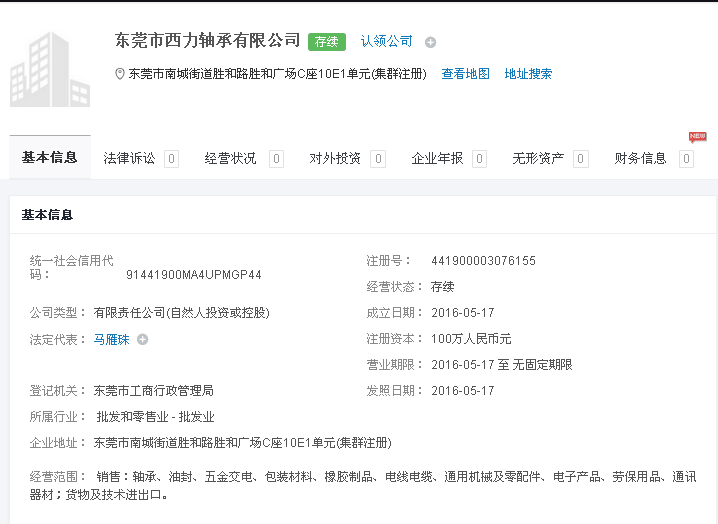Switch to the 财务信息 tab
The width and height of the screenshot is (718, 524).
click(640, 158)
